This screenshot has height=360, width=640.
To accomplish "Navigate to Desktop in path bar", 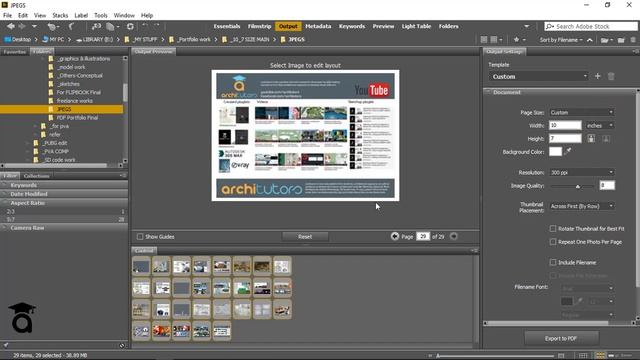I will coord(18,40).
